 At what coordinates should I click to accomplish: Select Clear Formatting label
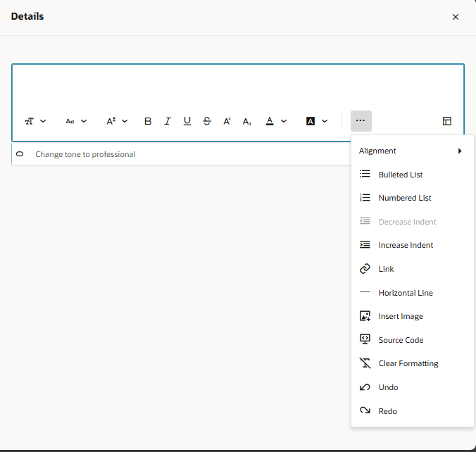point(408,364)
